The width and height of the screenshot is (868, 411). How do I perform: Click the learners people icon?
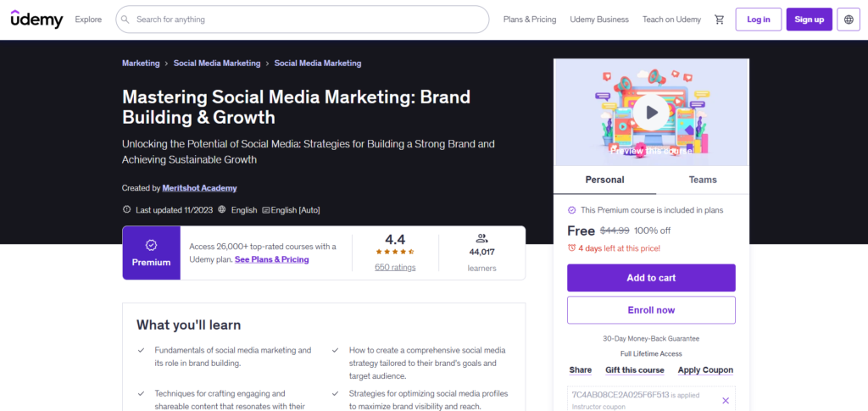coord(481,239)
